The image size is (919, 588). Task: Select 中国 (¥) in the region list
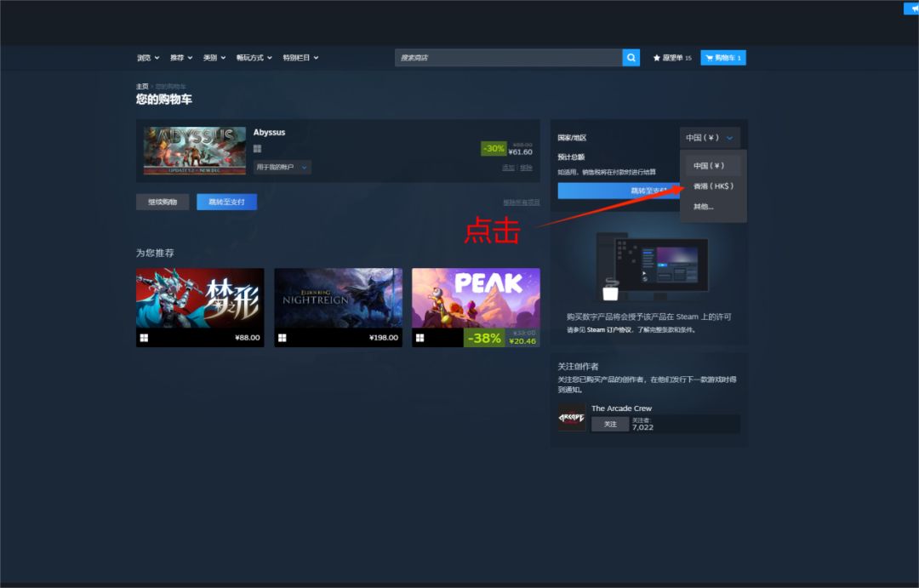[x=713, y=166]
